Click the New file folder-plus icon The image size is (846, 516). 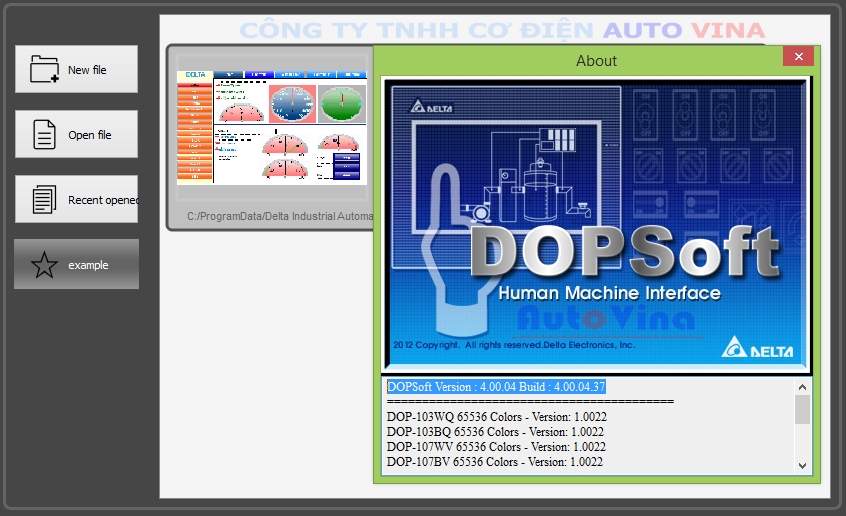pos(44,69)
